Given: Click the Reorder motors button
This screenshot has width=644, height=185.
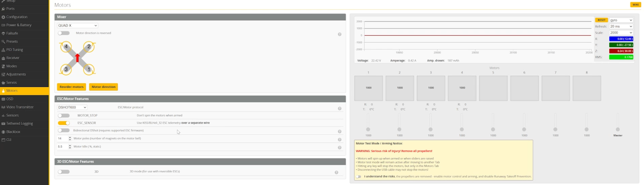Looking at the screenshot, I should (x=71, y=87).
